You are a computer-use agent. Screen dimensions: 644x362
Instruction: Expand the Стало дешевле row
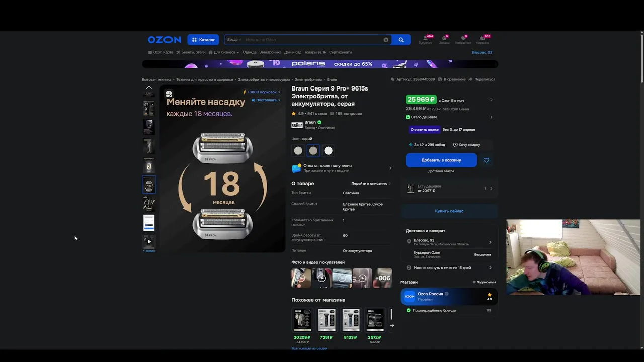pos(449,117)
